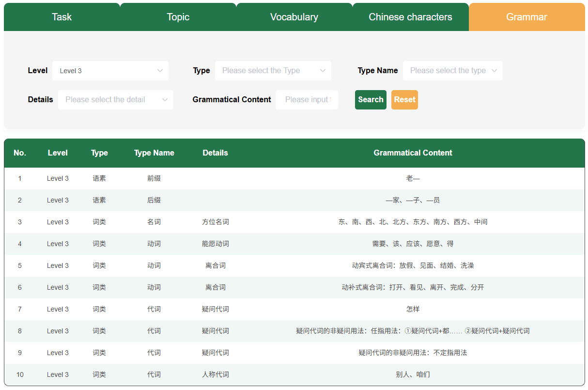
Task: Select the Grammar tab
Action: 526,16
